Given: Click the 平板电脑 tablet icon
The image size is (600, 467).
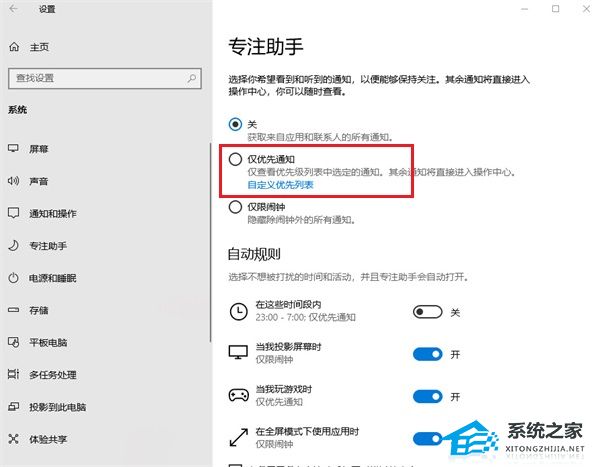Looking at the screenshot, I should (x=13, y=342).
